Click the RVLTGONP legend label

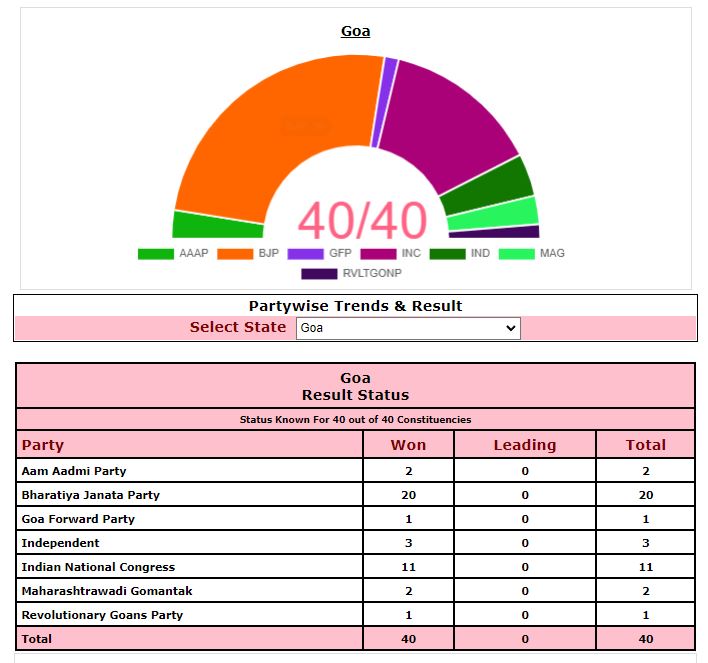point(372,273)
